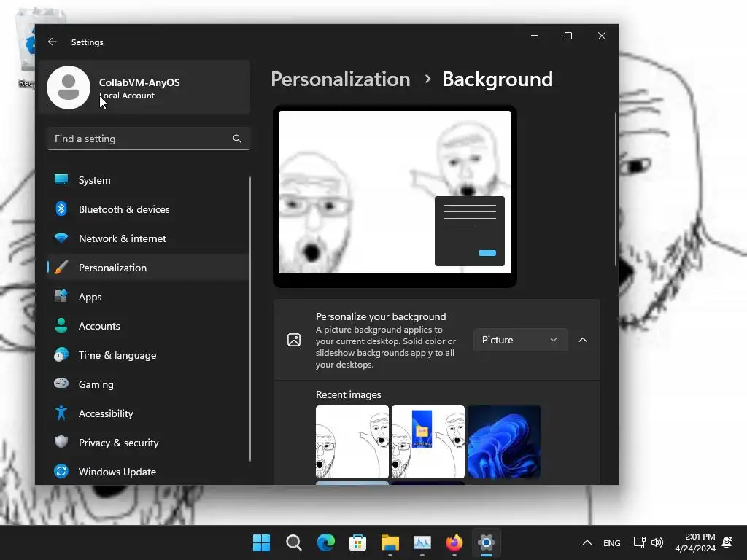This screenshot has width=747, height=560.
Task: Click the search magnifier in Find a setting
Action: [237, 139]
